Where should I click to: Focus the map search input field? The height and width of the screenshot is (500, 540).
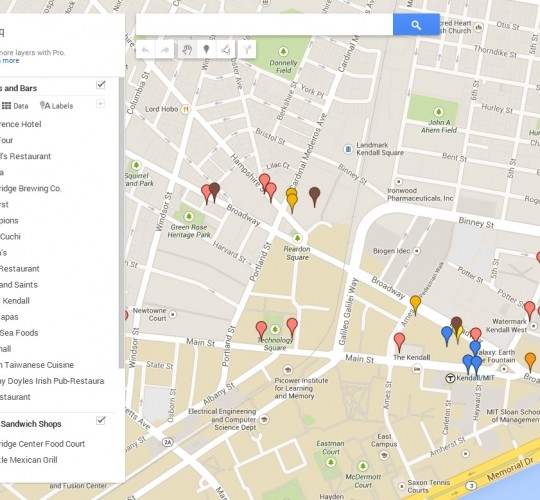point(264,25)
